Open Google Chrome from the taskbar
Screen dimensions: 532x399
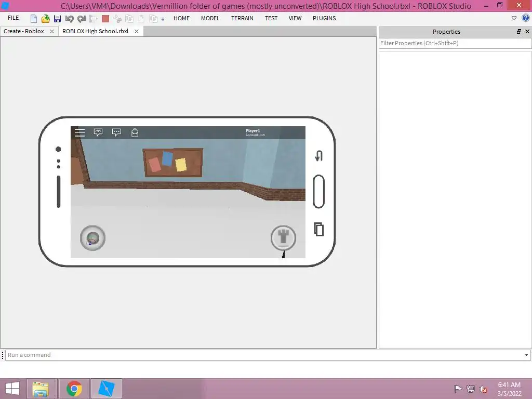pos(74,389)
